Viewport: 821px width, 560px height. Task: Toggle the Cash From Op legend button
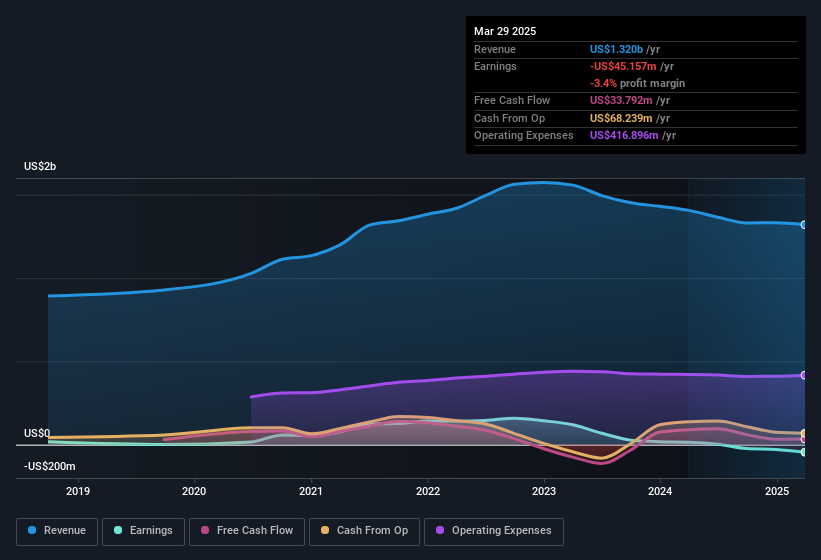tap(364, 531)
